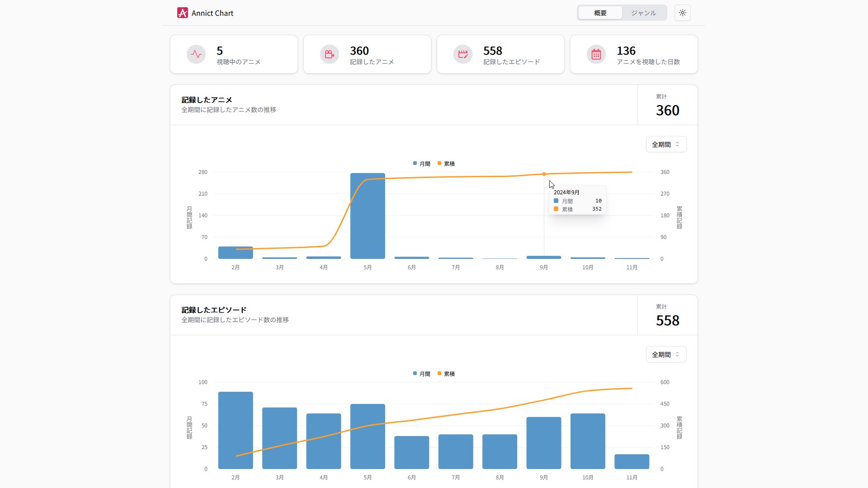The height and width of the screenshot is (488, 868).
Task: Click the watching anime pulse icon
Action: pos(196,54)
